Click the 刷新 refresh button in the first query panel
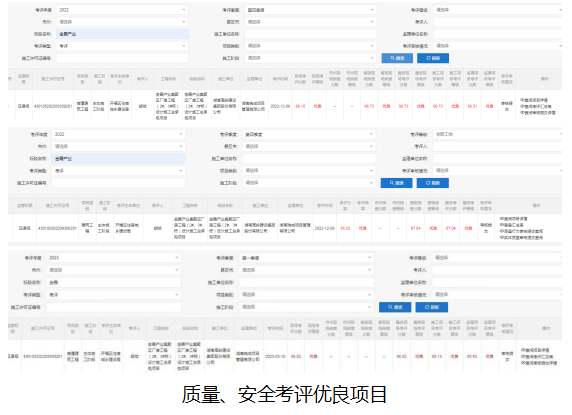The height and width of the screenshot is (415, 572). tap(433, 58)
